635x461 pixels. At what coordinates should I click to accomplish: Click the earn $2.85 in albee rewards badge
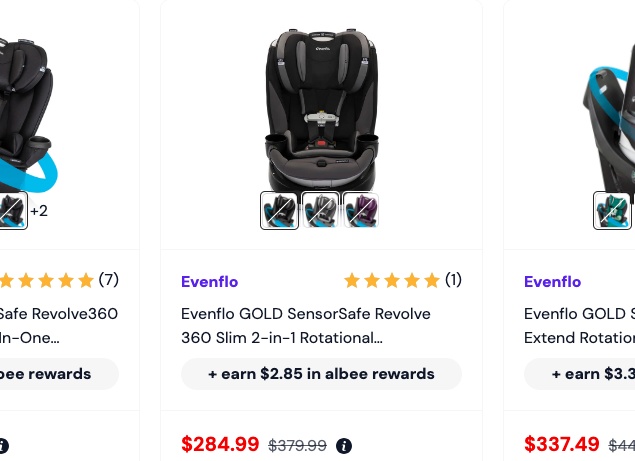(x=321, y=374)
